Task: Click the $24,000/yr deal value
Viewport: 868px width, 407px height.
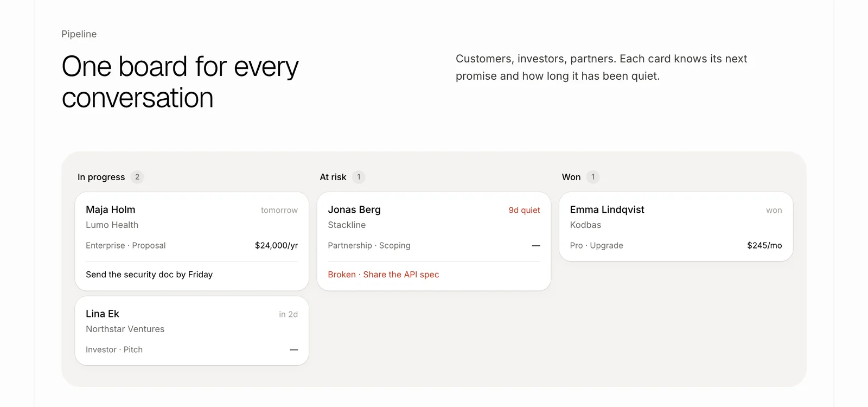Action: (x=277, y=245)
